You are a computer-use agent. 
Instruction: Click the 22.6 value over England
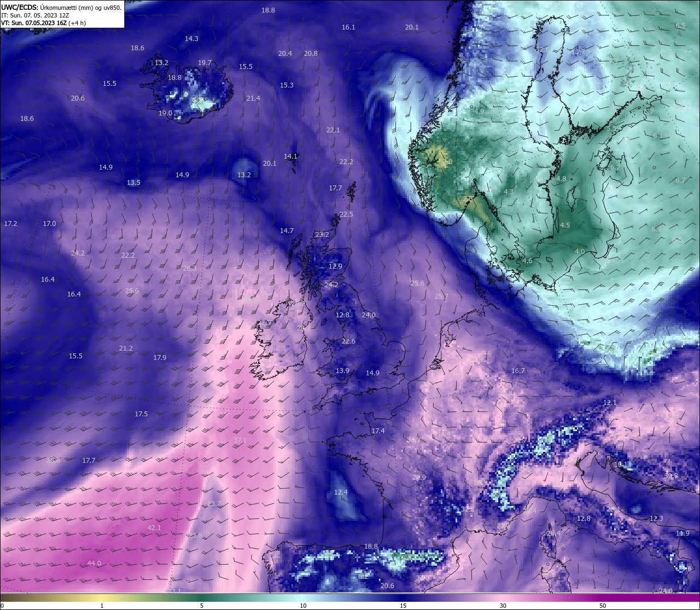pyautogui.click(x=348, y=341)
